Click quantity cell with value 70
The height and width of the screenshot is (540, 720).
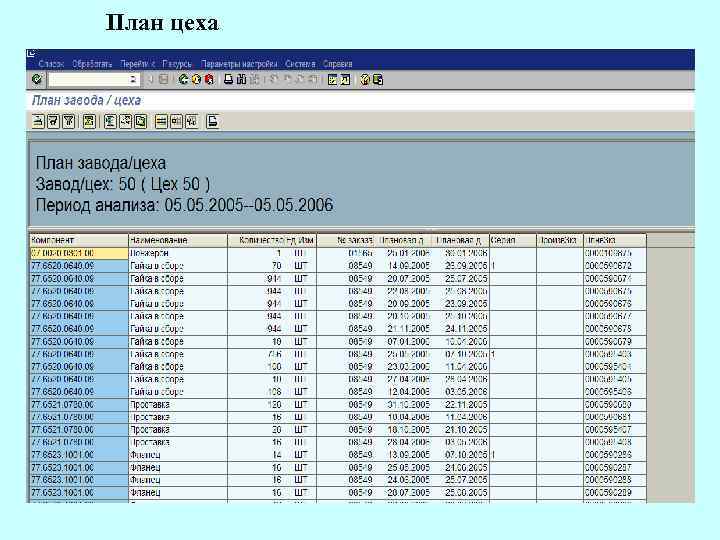(x=256, y=266)
